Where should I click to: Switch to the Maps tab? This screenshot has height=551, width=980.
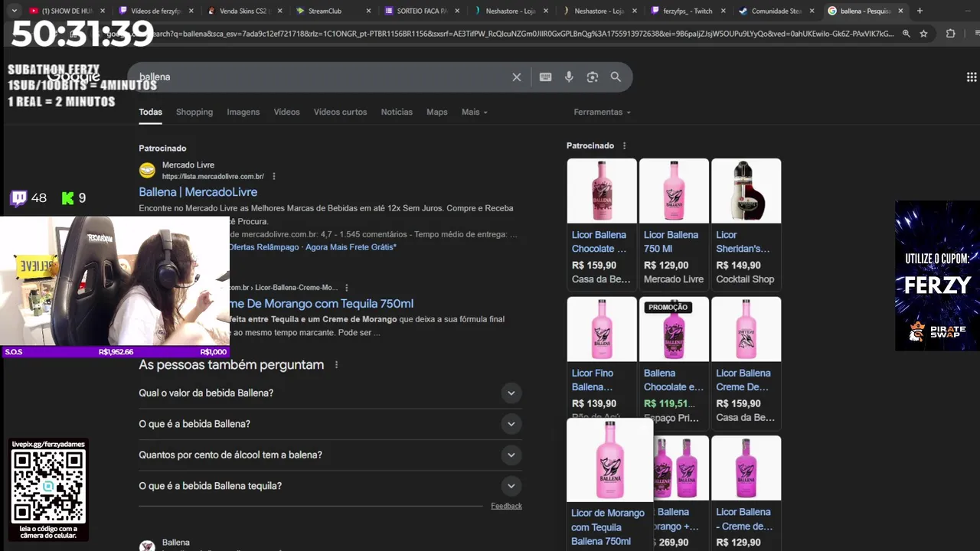tap(437, 112)
